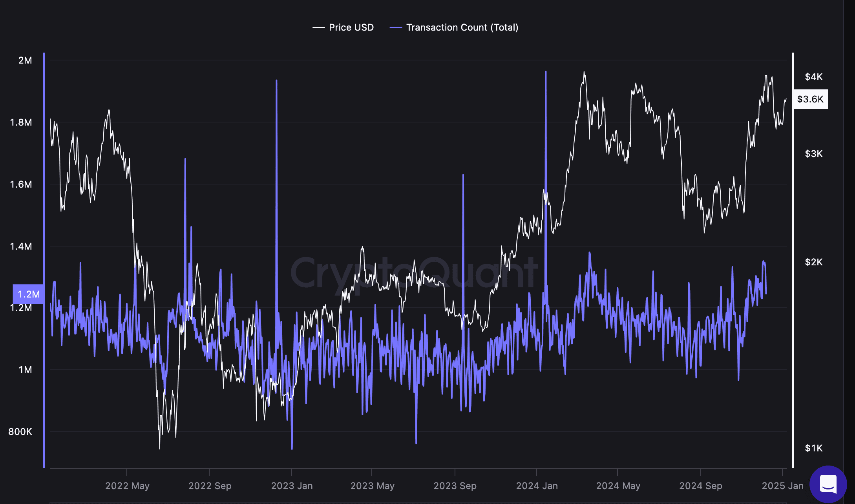Select the 2022 Sep date tick
This screenshot has width=855, height=504.
(210, 486)
